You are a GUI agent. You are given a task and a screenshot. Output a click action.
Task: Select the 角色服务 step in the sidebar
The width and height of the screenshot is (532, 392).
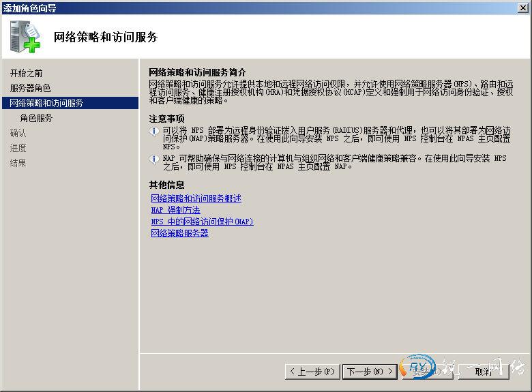coord(36,118)
